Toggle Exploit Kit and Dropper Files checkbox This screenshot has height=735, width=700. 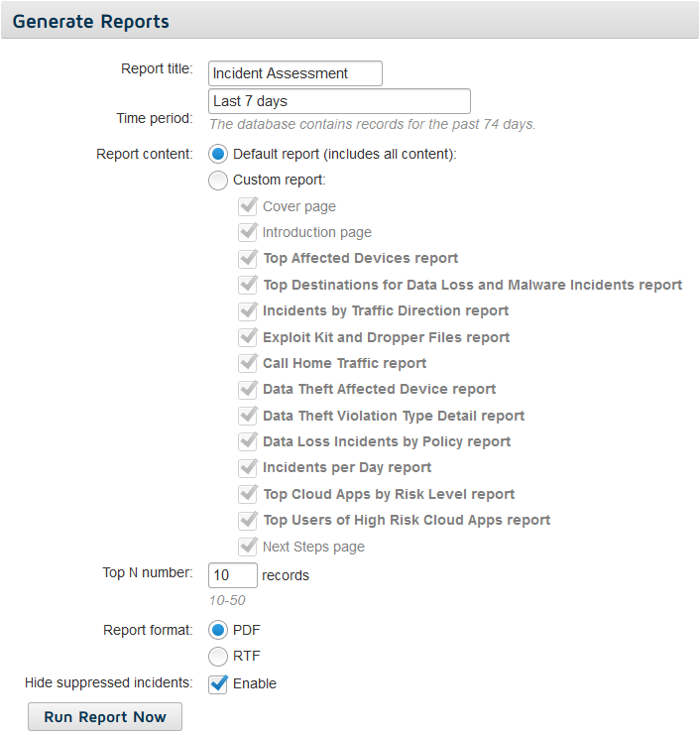[x=248, y=337]
